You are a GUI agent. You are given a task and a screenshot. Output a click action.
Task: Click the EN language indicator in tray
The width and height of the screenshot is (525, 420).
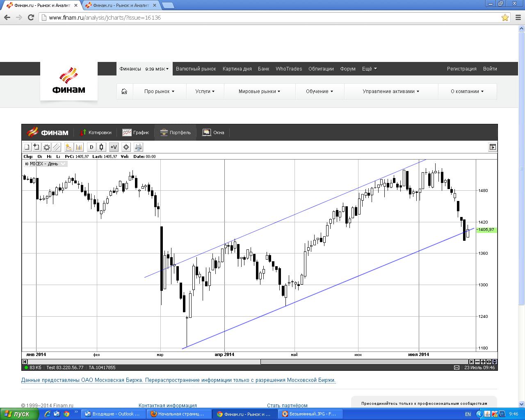[468, 414]
